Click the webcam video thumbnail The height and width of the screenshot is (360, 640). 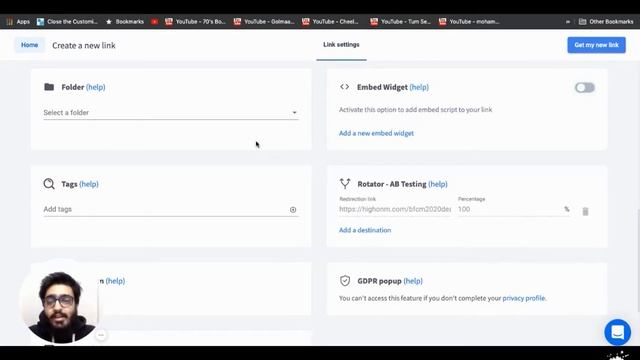coord(59,302)
